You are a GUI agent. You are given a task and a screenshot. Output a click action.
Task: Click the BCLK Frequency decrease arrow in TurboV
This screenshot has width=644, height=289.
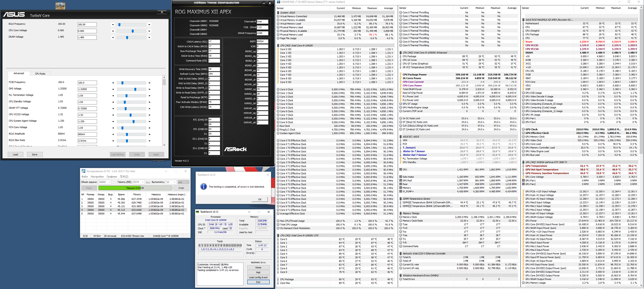click(113, 24)
